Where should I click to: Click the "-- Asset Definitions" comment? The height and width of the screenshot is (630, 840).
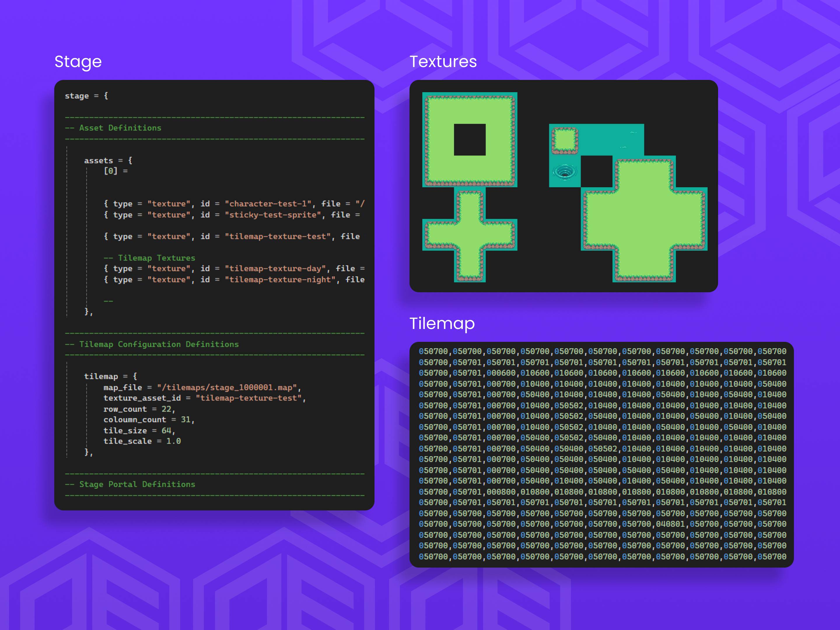[113, 128]
